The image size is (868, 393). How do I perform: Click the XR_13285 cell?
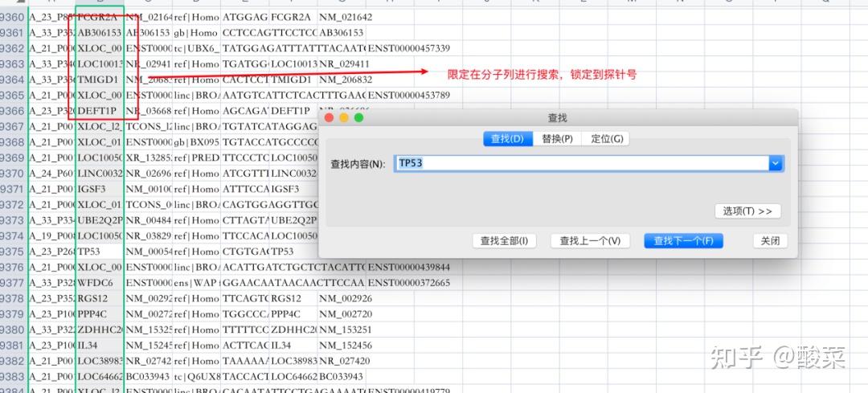(149, 158)
